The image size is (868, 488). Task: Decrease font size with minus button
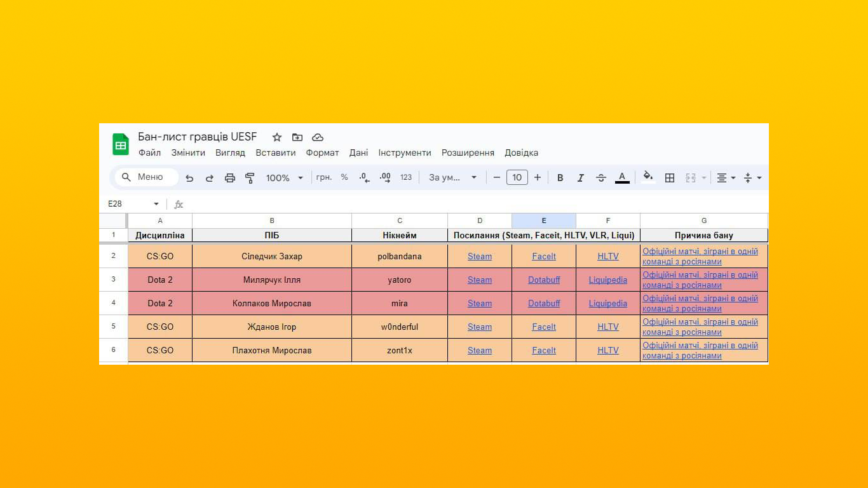pos(497,177)
